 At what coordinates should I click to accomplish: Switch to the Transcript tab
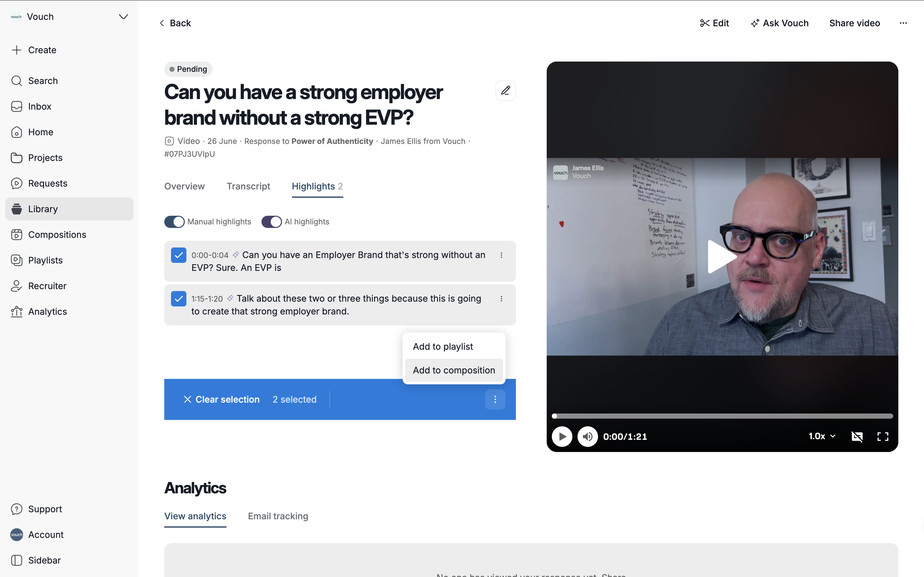click(x=248, y=186)
